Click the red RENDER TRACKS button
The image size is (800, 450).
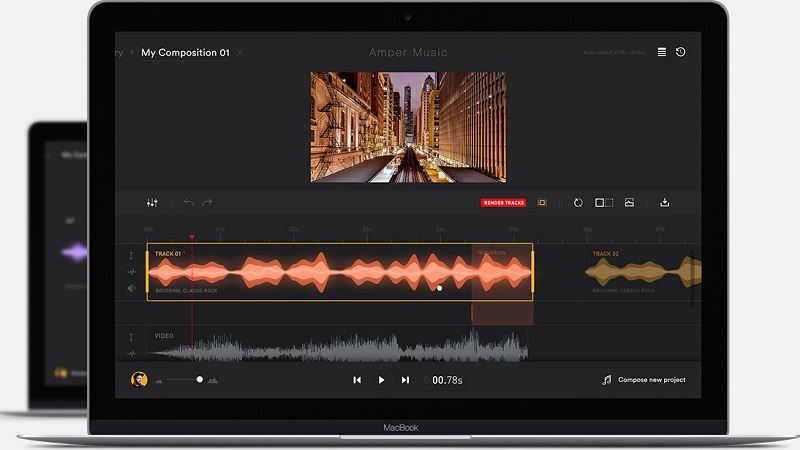pos(504,203)
